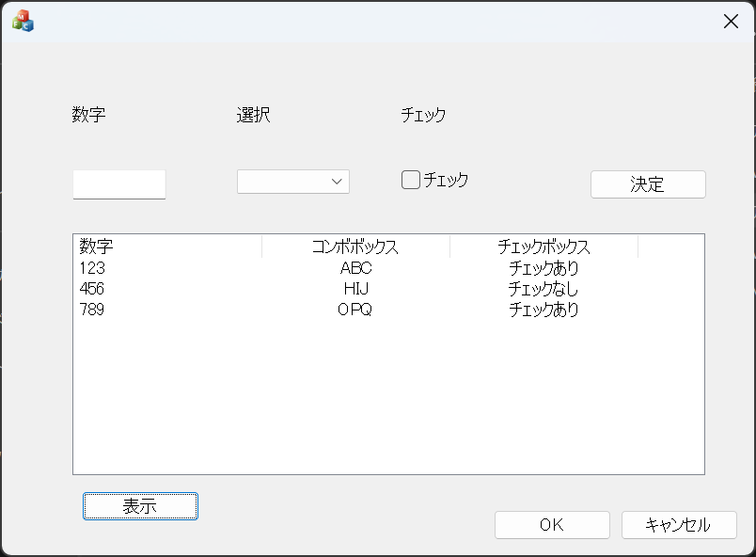Image resolution: width=756 pixels, height=557 pixels.
Task: Click the チェックあり cell in row 789
Action: click(543, 310)
